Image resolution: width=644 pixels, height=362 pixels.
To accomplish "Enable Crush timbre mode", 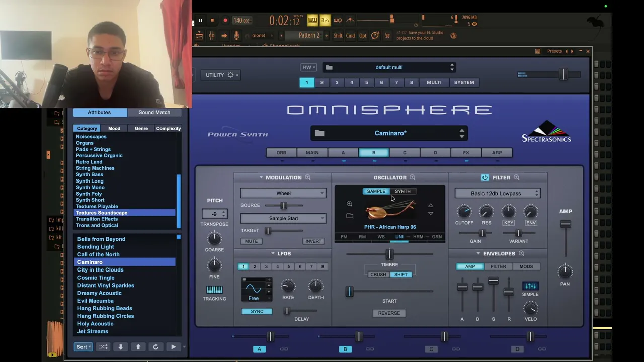I will pos(378,275).
